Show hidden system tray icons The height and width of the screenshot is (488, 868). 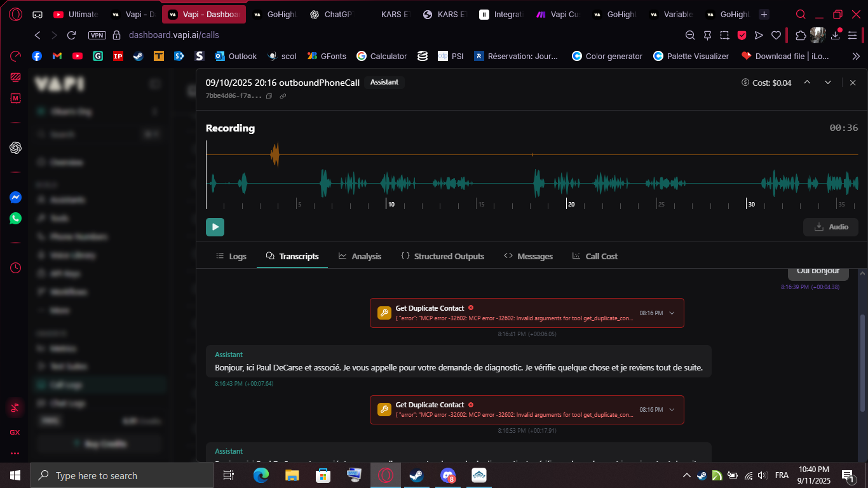(x=686, y=475)
